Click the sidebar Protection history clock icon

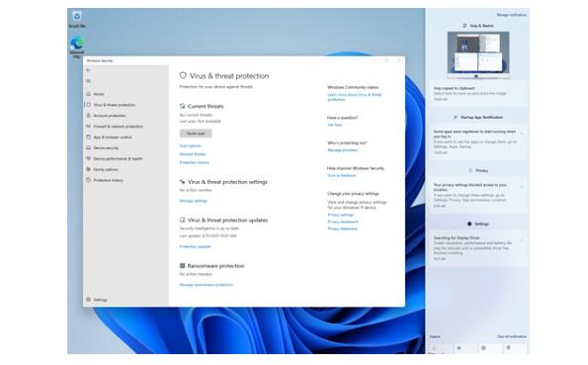[x=89, y=180]
